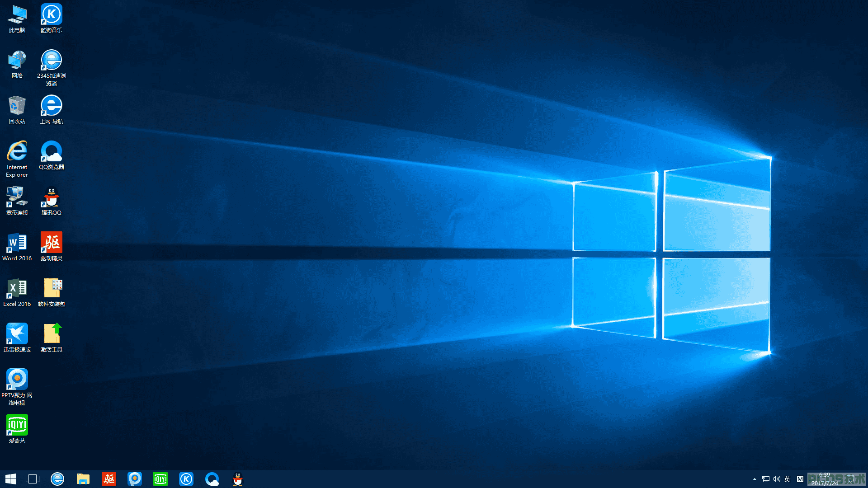This screenshot has width=868, height=488.
Task: Select the 爱奇艺 desktop shortcut
Action: click(17, 429)
